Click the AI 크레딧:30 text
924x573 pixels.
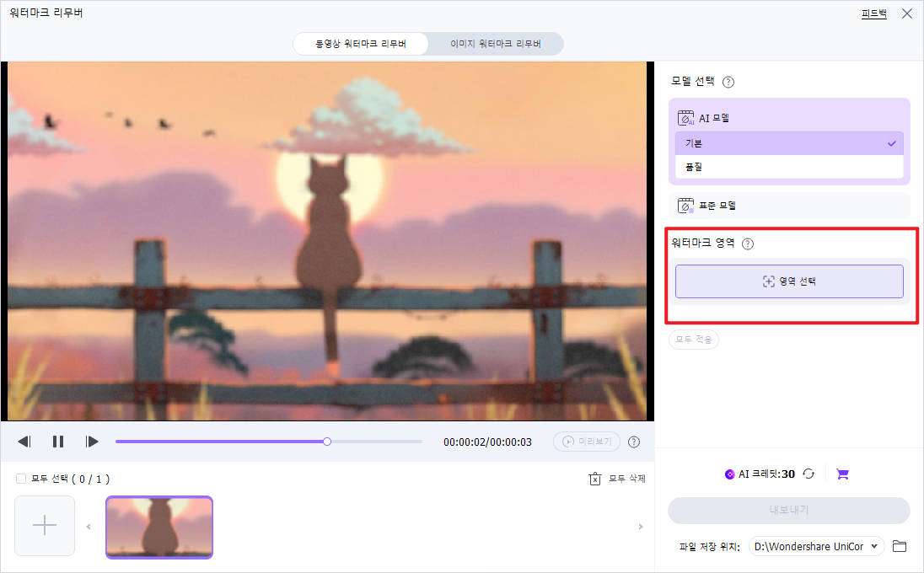(766, 474)
